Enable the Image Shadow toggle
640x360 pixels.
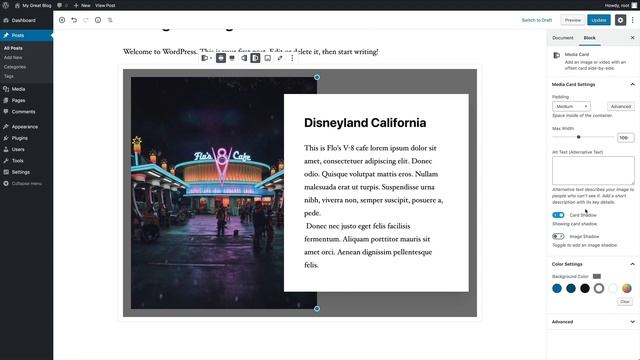pos(558,236)
